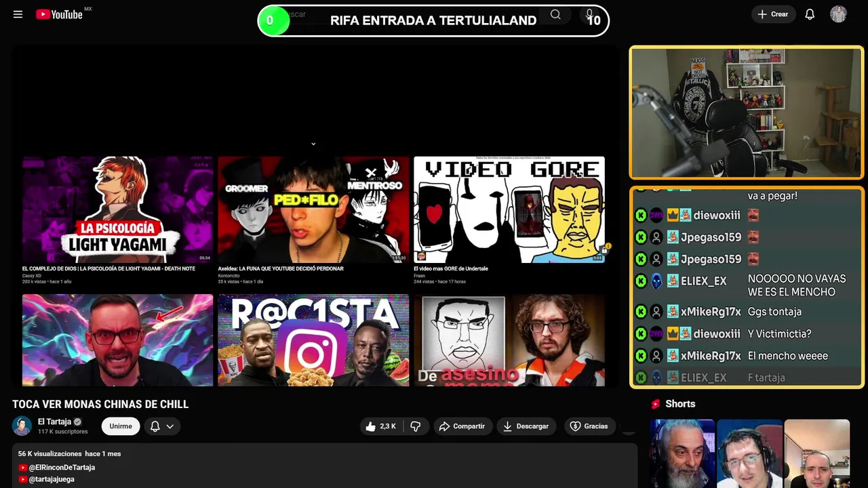This screenshot has width=868, height=488.
Task: Open El Tartaja channel name link
Action: [54, 422]
